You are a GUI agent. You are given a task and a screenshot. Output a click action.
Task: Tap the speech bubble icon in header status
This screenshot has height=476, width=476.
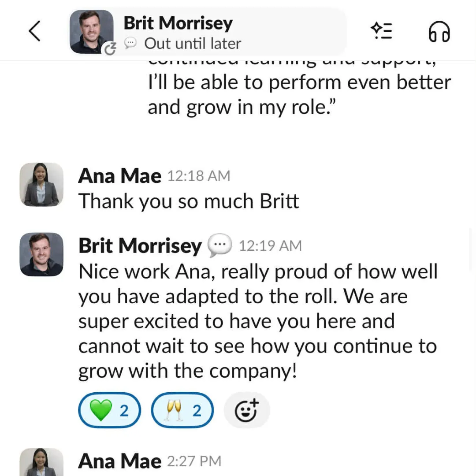130,43
